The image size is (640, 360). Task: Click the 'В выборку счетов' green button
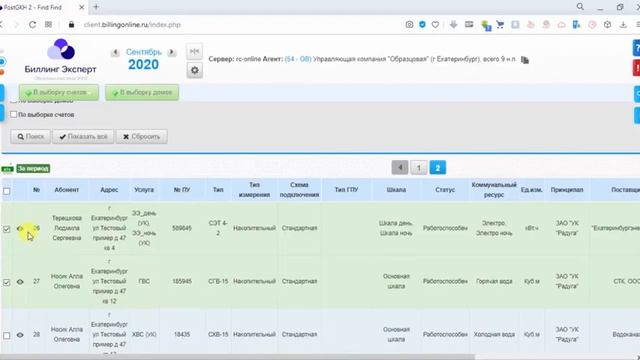pos(59,93)
